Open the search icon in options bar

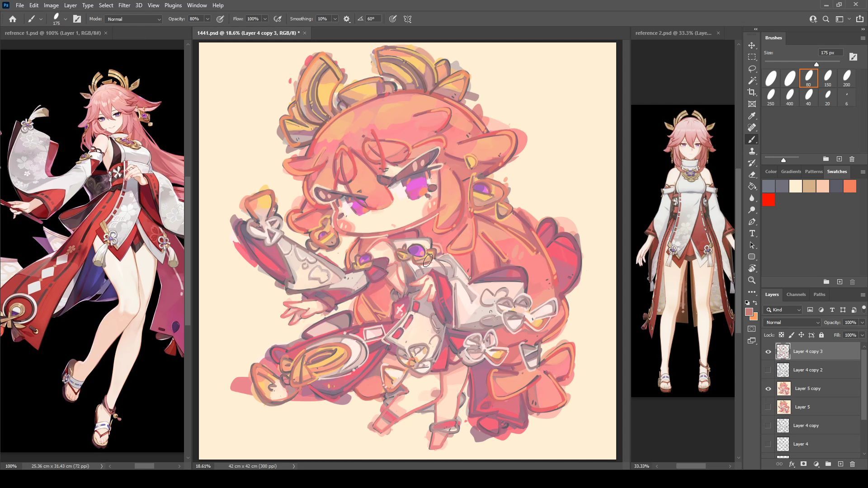coord(826,19)
